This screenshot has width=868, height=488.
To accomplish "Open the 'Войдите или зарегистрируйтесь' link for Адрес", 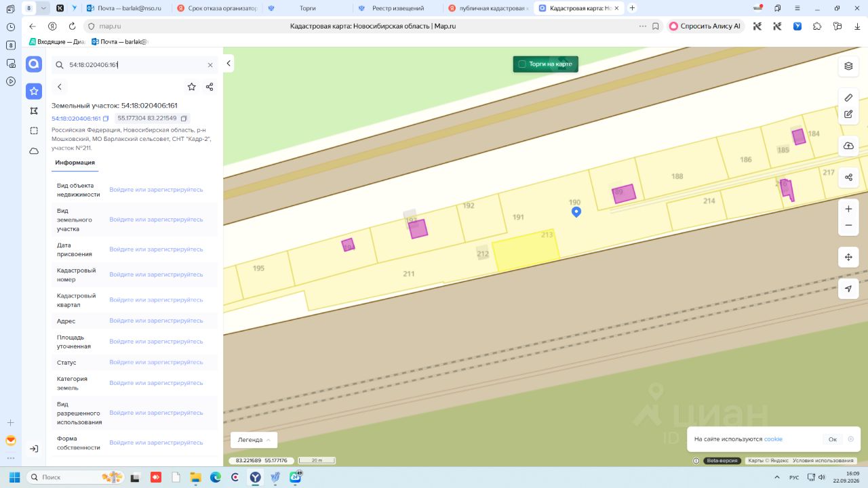I will pyautogui.click(x=156, y=321).
